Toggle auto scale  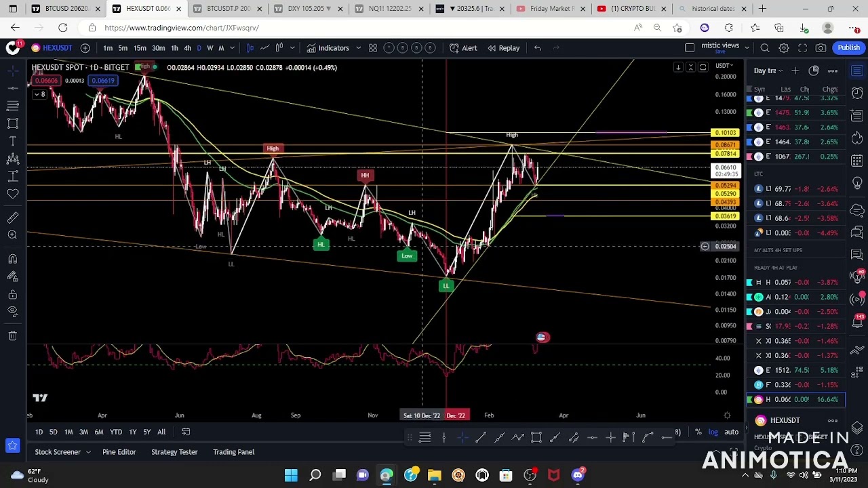pos(731,432)
